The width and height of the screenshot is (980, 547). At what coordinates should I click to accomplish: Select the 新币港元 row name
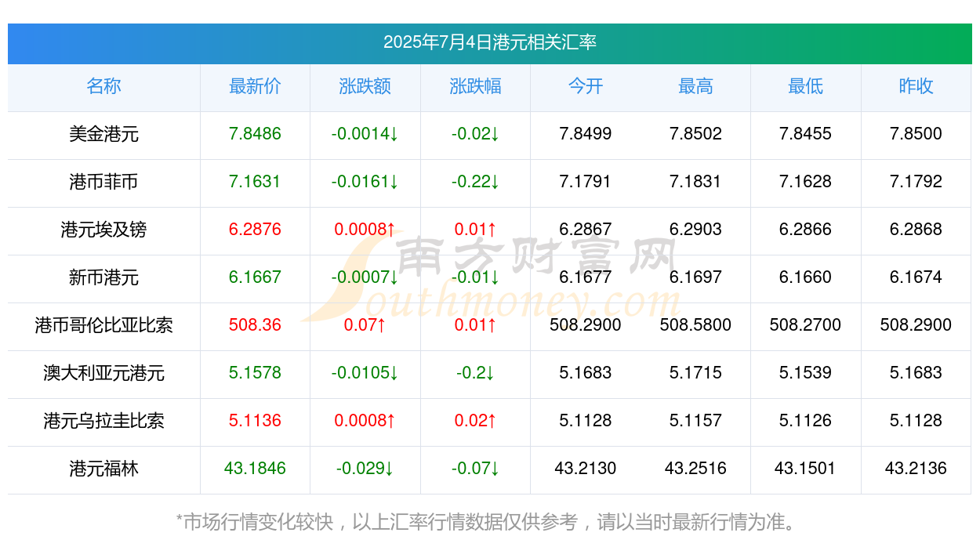pos(103,277)
